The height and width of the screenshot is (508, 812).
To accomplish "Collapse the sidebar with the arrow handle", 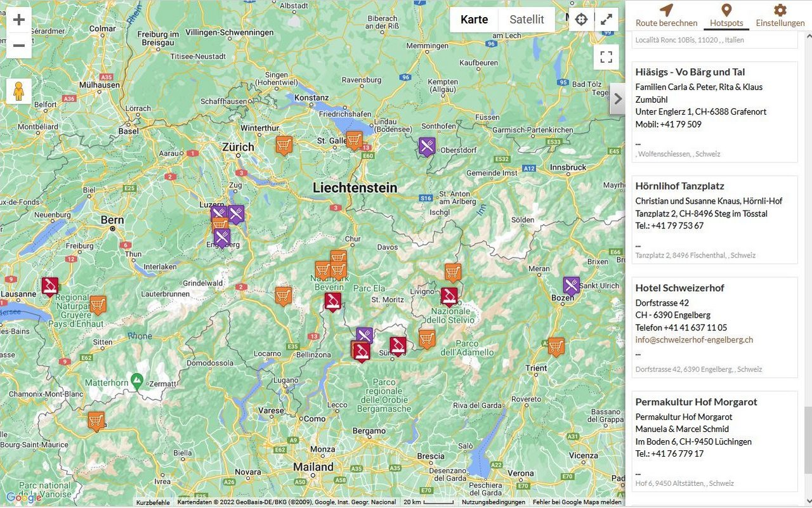I will click(x=618, y=99).
